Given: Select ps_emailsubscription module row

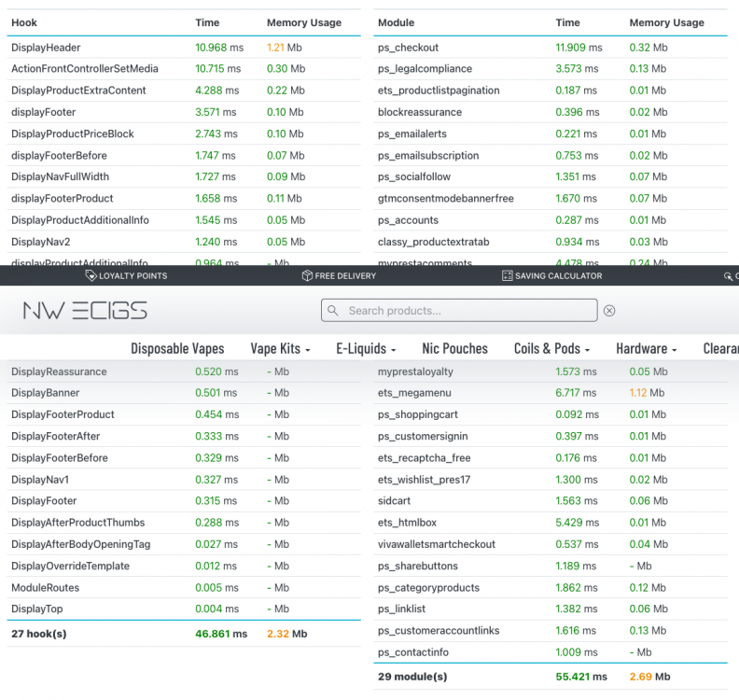Looking at the screenshot, I should [551, 156].
